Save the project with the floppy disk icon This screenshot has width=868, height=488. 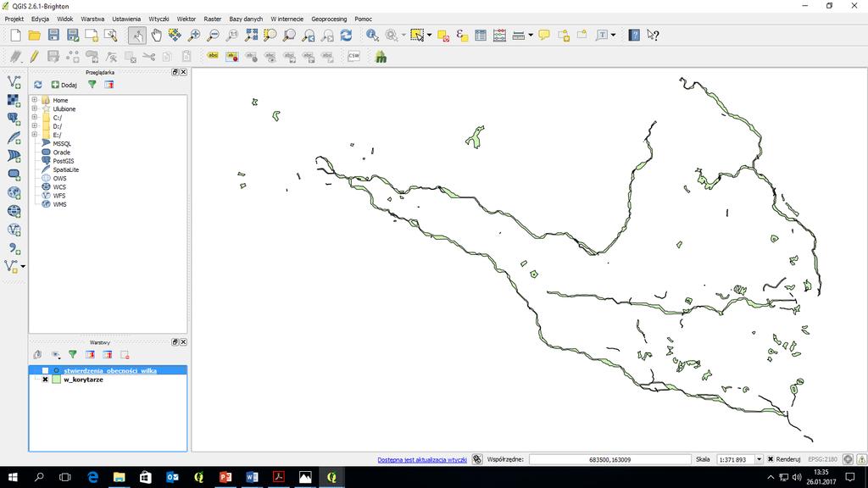[x=53, y=36]
